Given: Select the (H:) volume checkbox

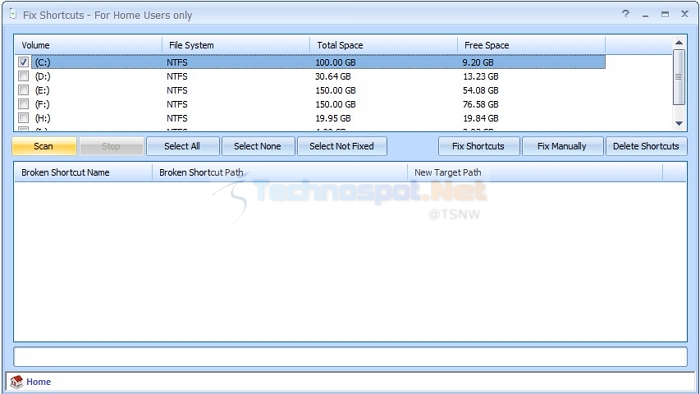Looking at the screenshot, I should (x=24, y=117).
